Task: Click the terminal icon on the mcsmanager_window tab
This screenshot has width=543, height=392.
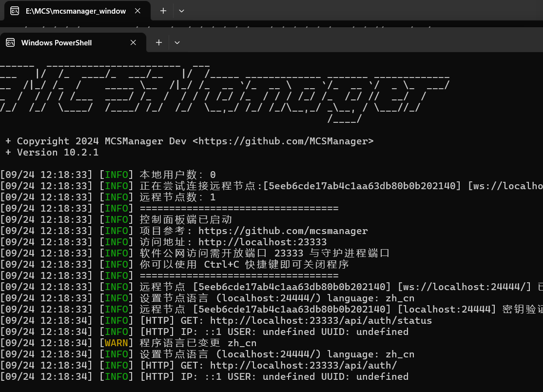Action: coord(15,11)
